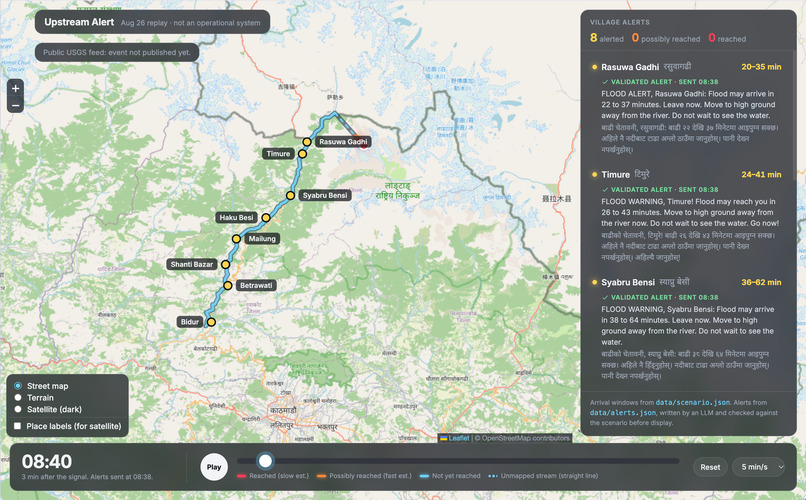Click the 24–41 min arrival window
Image resolution: width=806 pixels, height=500 pixels.
tap(761, 175)
